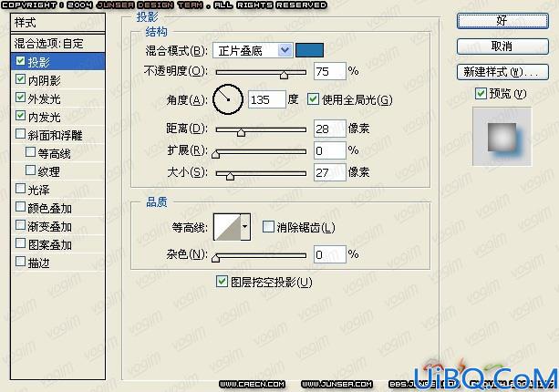Enable the 图案叠加 pattern overlay checkbox

[21, 243]
